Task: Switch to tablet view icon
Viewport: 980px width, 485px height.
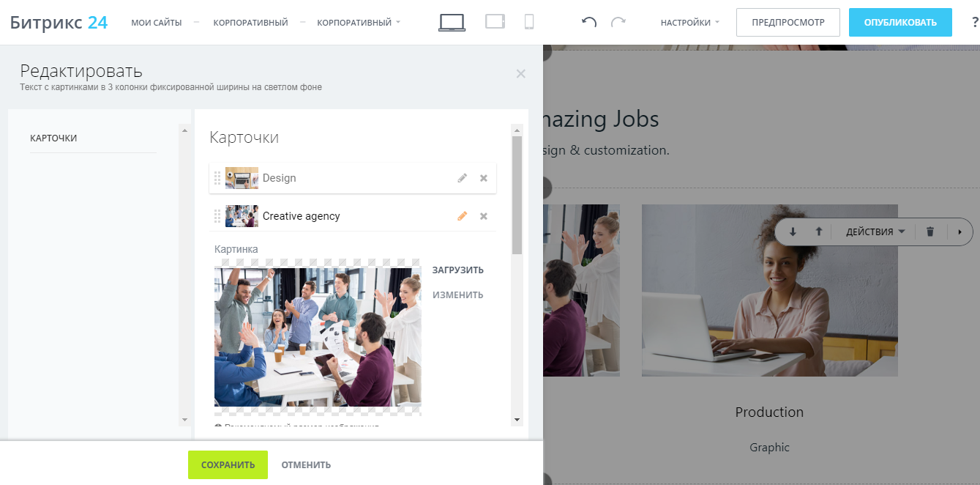Action: point(495,22)
